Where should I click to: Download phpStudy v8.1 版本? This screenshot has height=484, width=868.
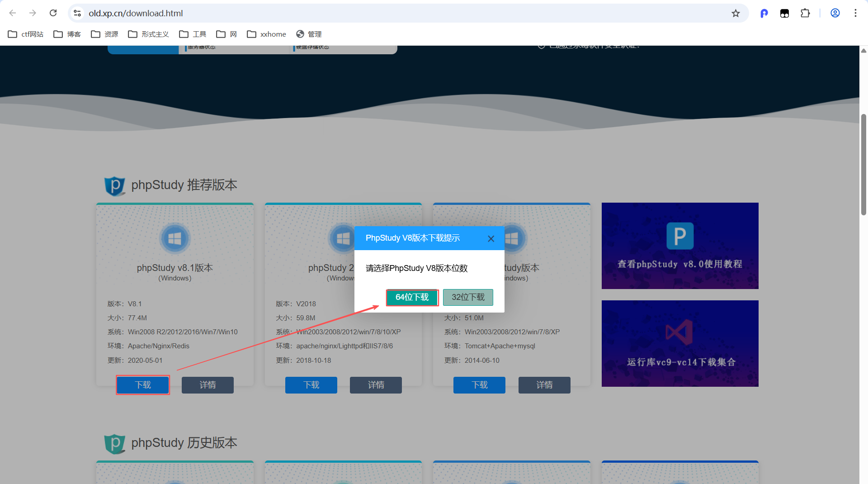(143, 385)
